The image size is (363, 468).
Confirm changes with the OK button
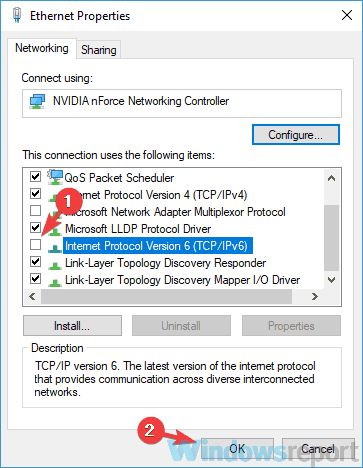(237, 449)
